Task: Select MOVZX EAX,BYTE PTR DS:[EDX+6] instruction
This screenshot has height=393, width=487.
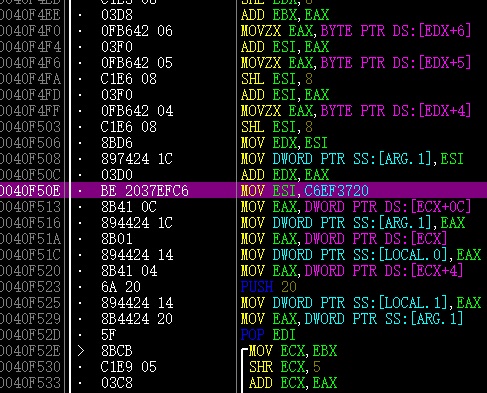Action: coord(356,31)
